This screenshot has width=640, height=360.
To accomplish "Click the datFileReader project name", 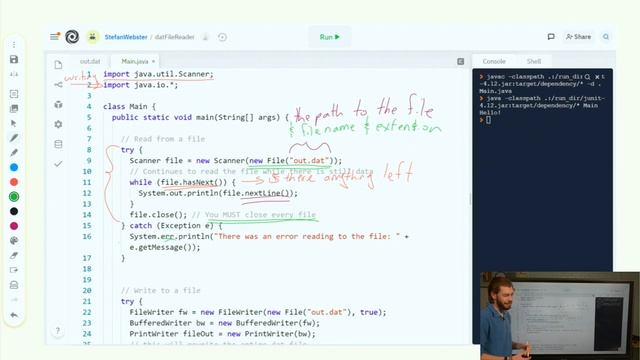I will coord(175,37).
